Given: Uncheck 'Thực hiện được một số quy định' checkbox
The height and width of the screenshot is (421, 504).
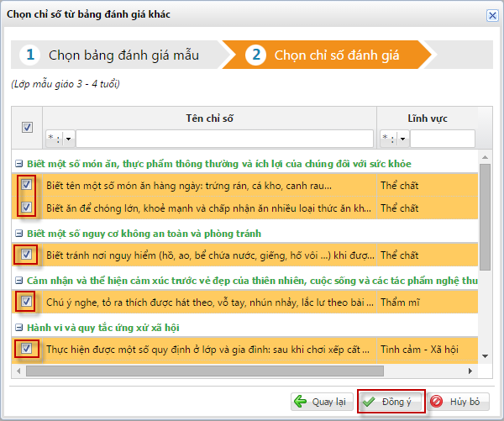Looking at the screenshot, I should (x=26, y=349).
